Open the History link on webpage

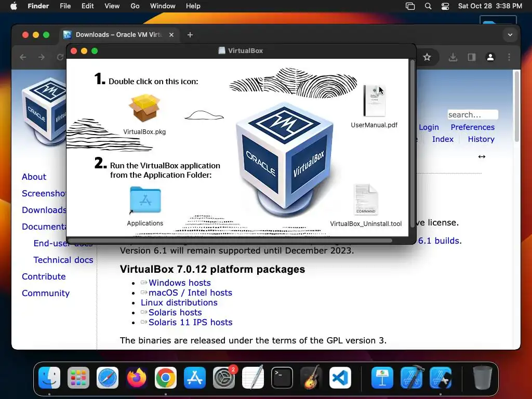tap(481, 139)
